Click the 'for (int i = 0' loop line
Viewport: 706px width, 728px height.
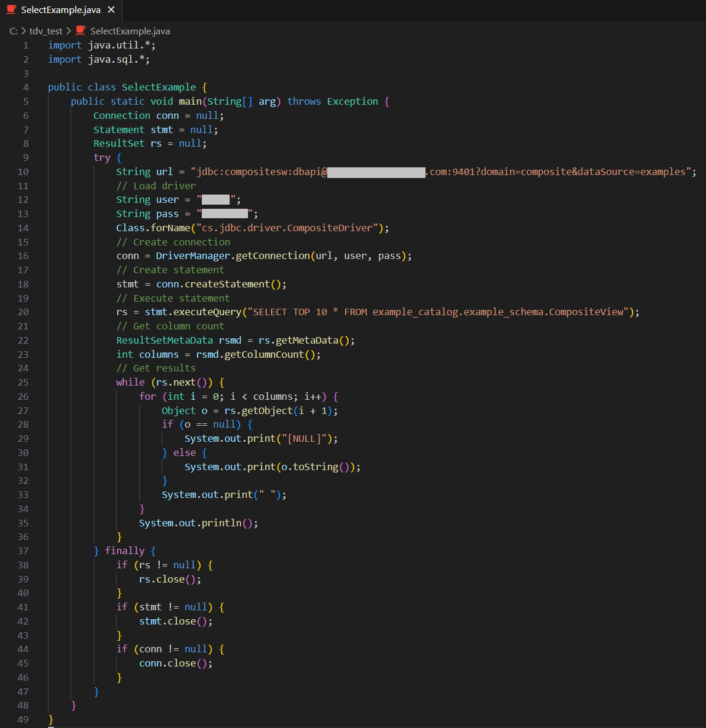coord(238,396)
